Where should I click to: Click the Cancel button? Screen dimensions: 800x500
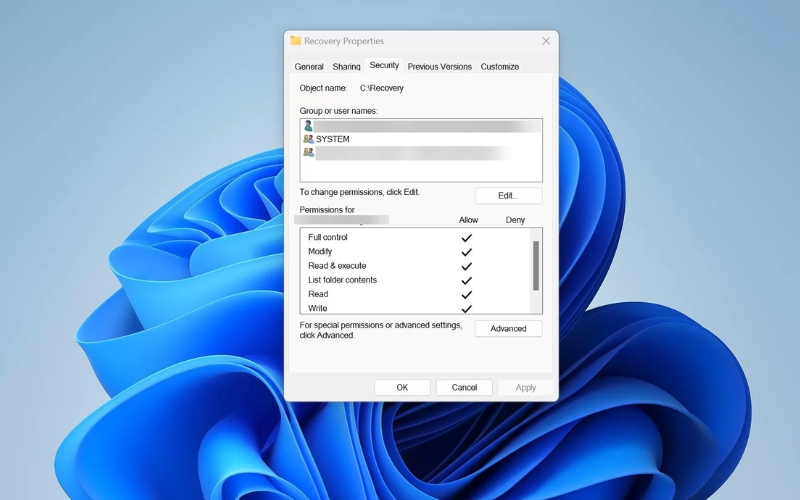464,387
